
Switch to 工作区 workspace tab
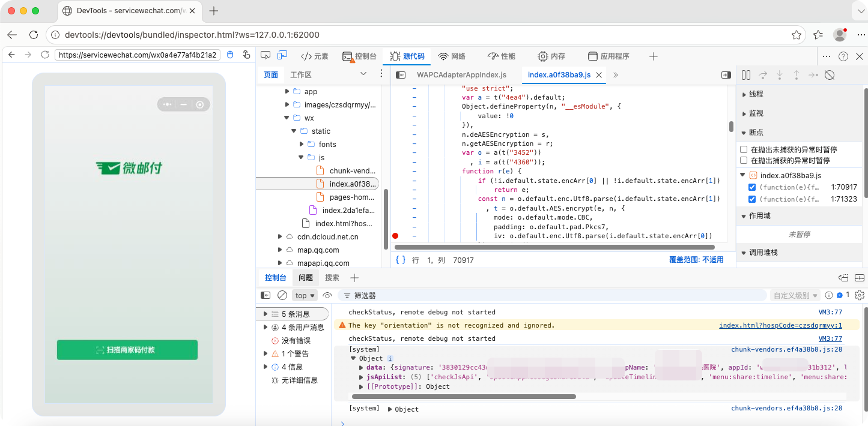(301, 74)
